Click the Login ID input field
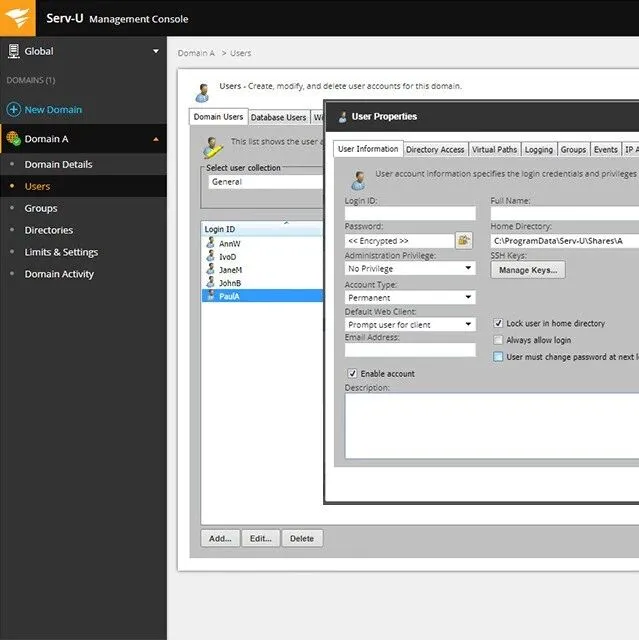 pos(410,213)
